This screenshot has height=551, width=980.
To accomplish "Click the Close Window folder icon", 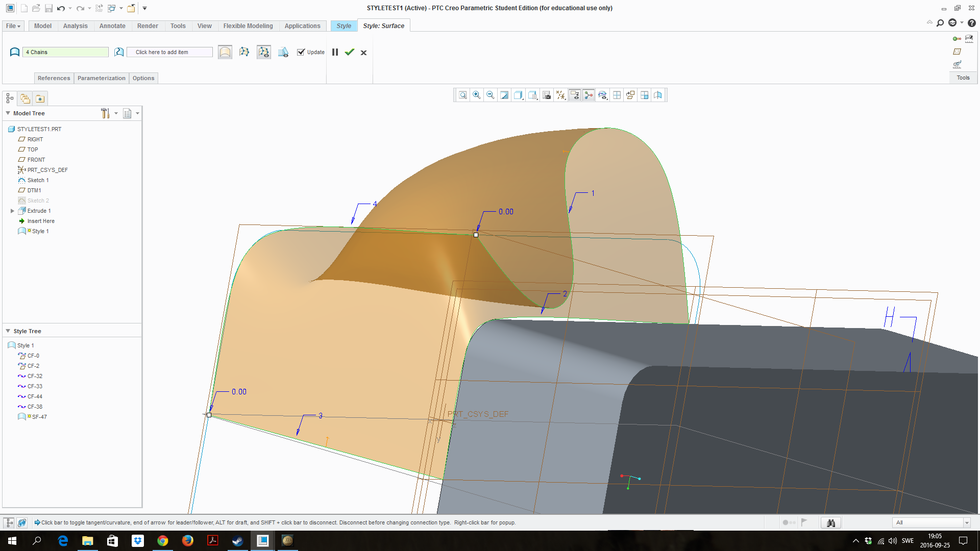I will pyautogui.click(x=131, y=8).
